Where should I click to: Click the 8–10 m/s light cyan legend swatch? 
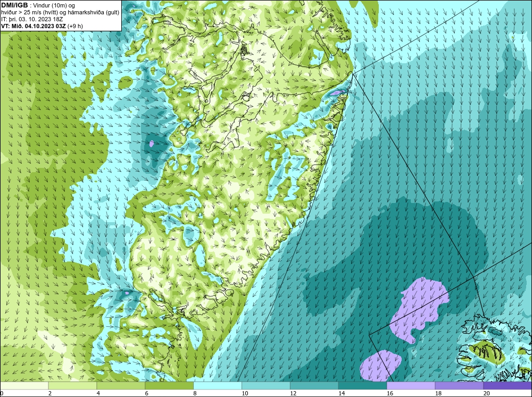218,386
